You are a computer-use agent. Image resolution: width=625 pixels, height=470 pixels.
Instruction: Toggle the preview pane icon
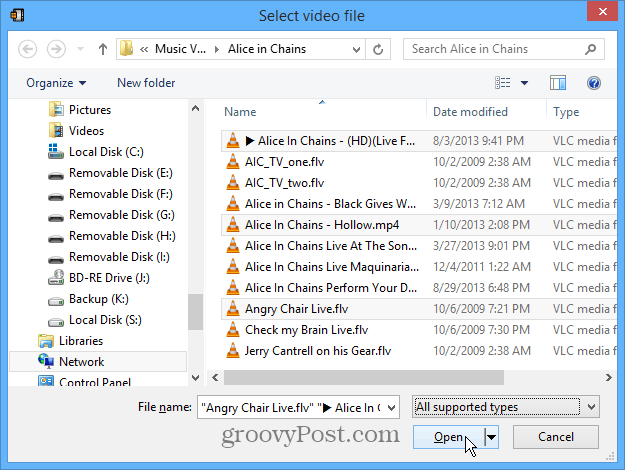(x=558, y=83)
